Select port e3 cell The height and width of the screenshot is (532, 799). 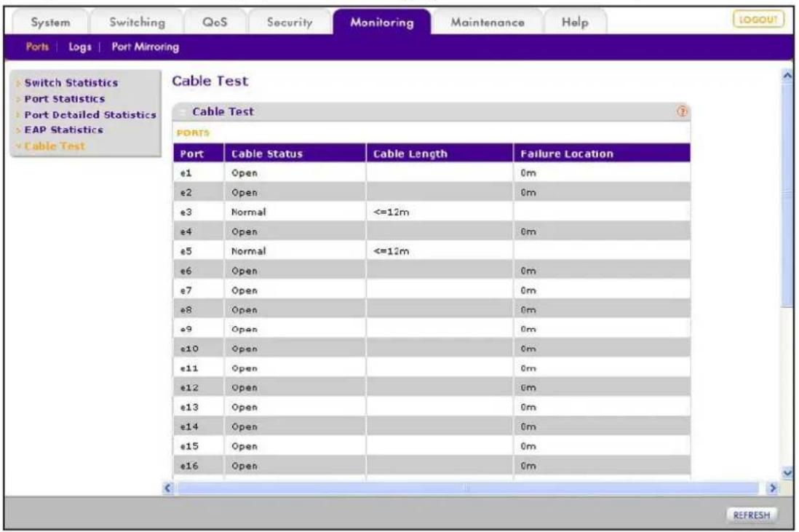click(199, 212)
